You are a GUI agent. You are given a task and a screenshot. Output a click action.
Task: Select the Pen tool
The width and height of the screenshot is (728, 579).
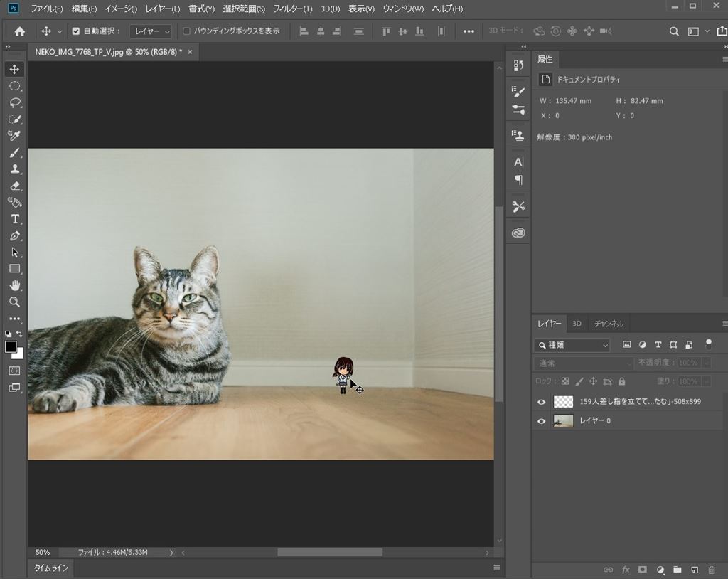click(x=14, y=236)
